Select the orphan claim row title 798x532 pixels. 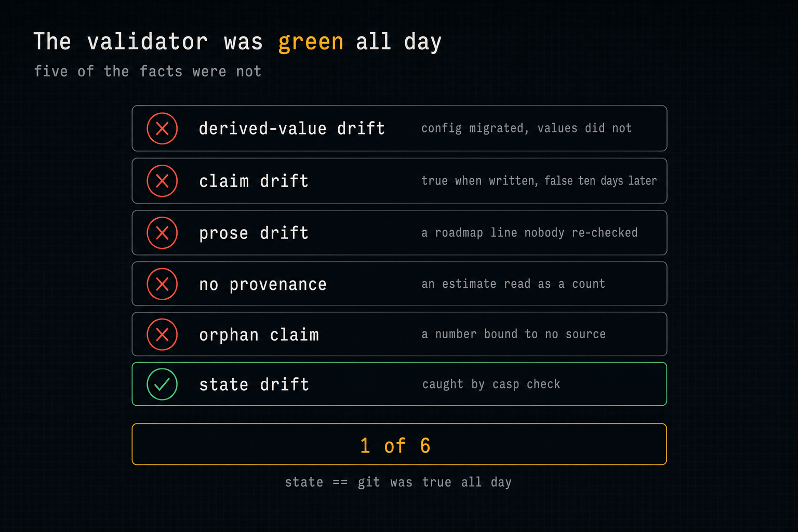coord(259,335)
